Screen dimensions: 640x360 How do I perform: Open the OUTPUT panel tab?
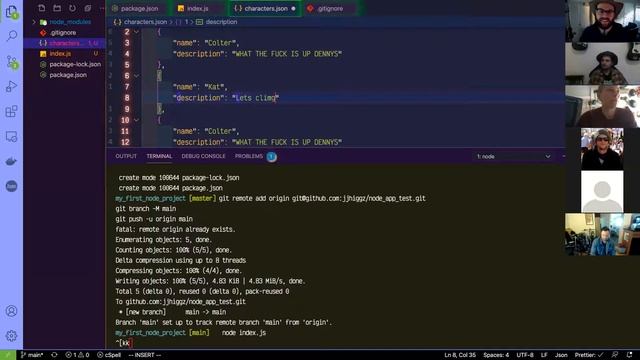pos(126,156)
